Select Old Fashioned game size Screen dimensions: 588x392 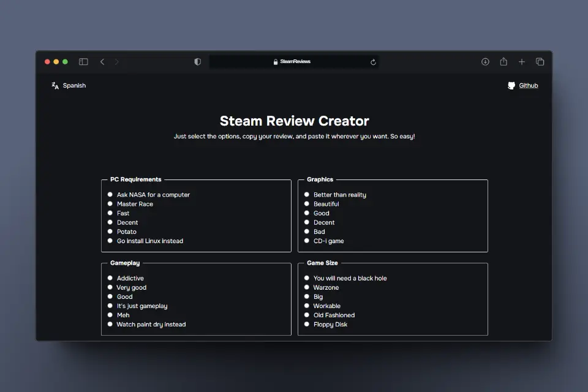tap(307, 315)
